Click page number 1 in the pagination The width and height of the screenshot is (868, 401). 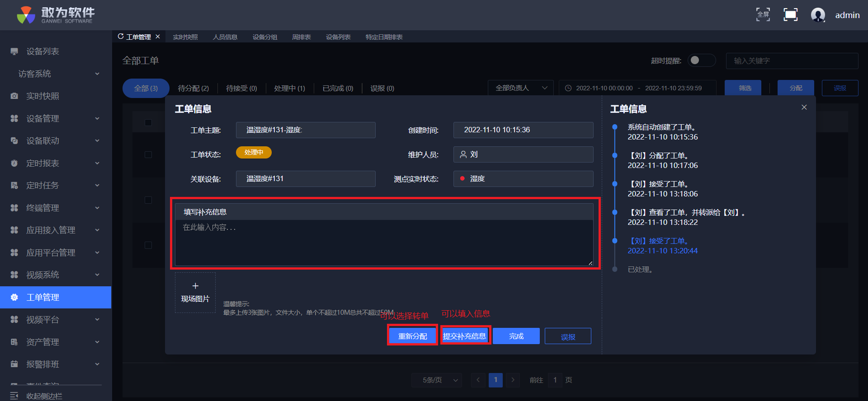coord(495,380)
